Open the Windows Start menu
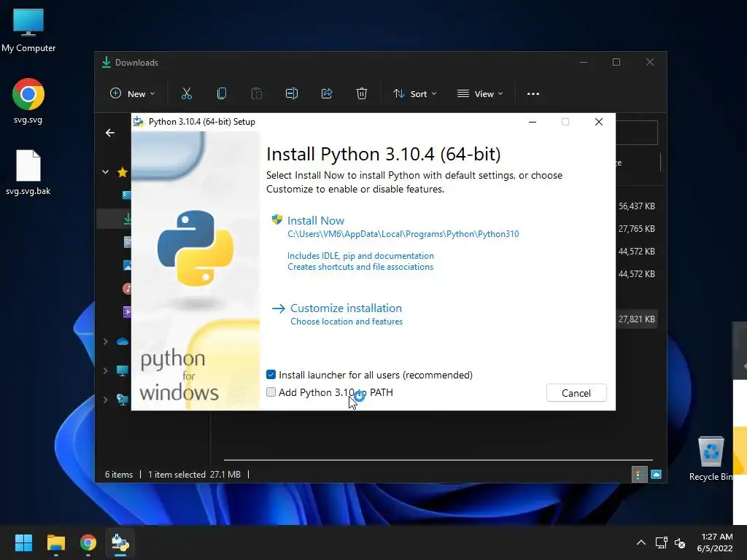Screen dimensions: 747x560 (23, 542)
